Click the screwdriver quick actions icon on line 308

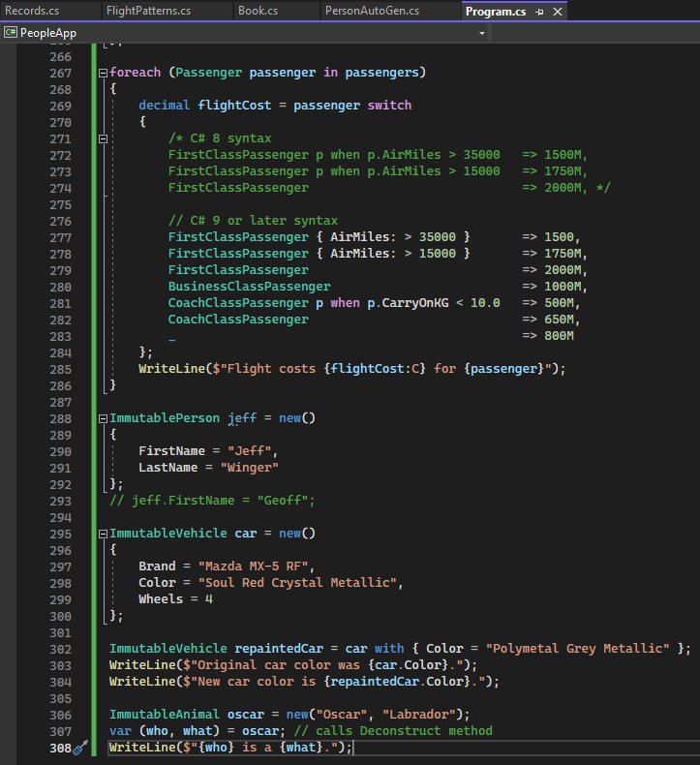(x=80, y=749)
